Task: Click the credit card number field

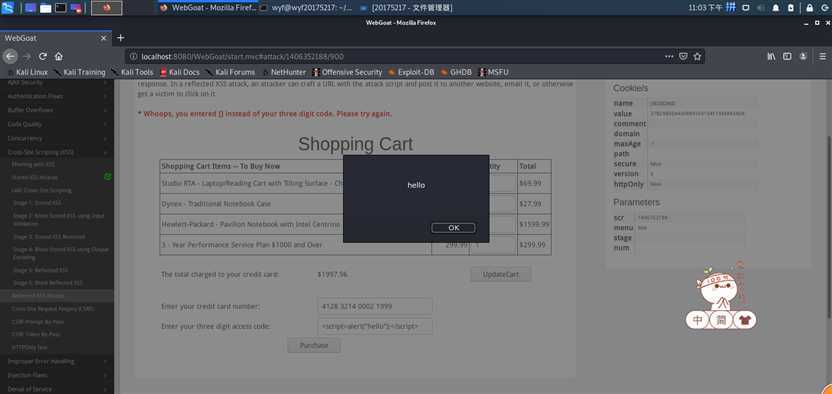Action: pos(375,307)
